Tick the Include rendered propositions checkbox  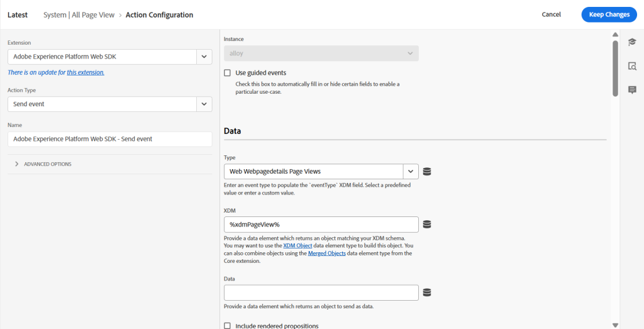227,326
